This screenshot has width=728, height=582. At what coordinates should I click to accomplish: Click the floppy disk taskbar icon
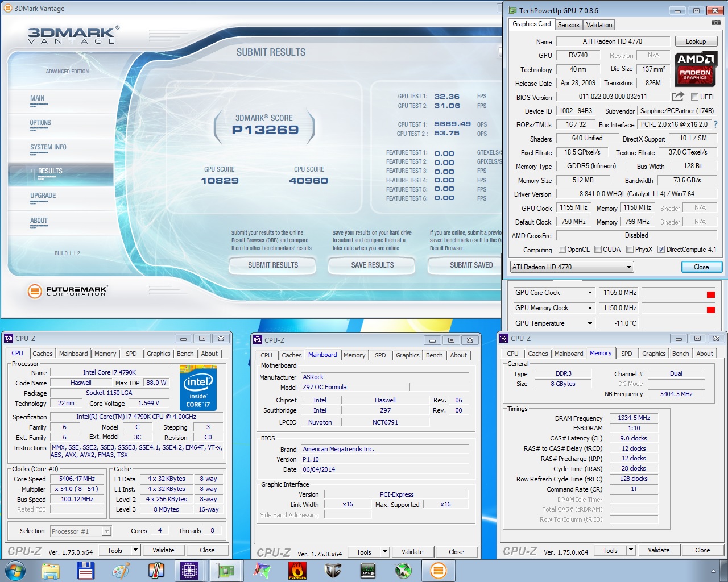tap(85, 571)
